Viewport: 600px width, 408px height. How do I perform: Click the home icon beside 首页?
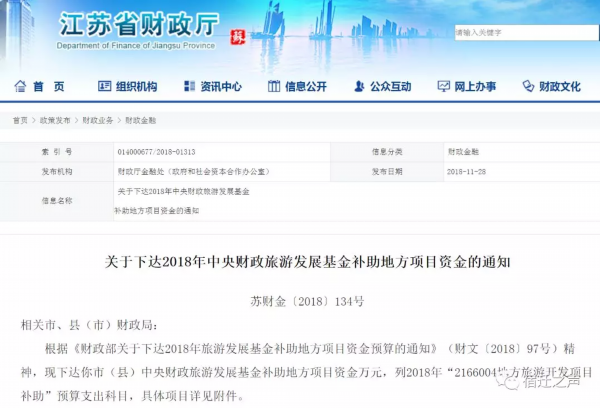point(19,87)
